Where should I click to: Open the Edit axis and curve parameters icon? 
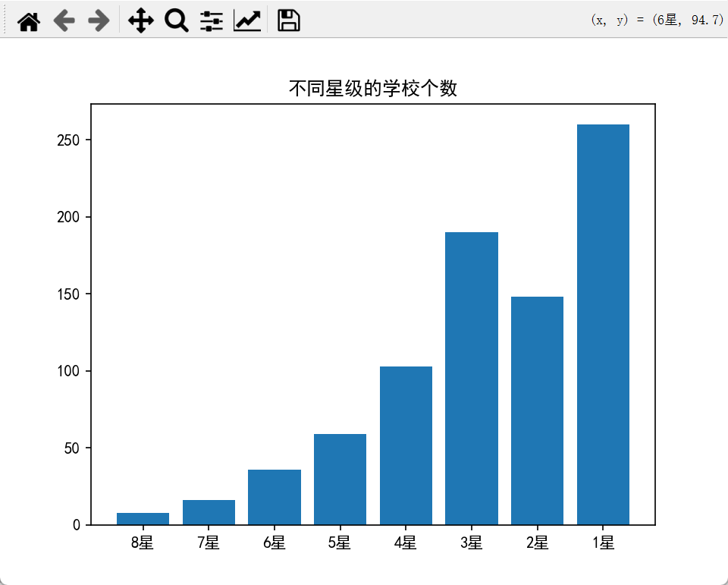(247, 21)
